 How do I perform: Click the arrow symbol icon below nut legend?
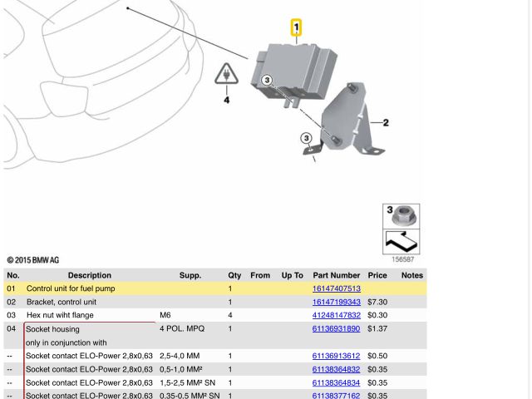[401, 244]
